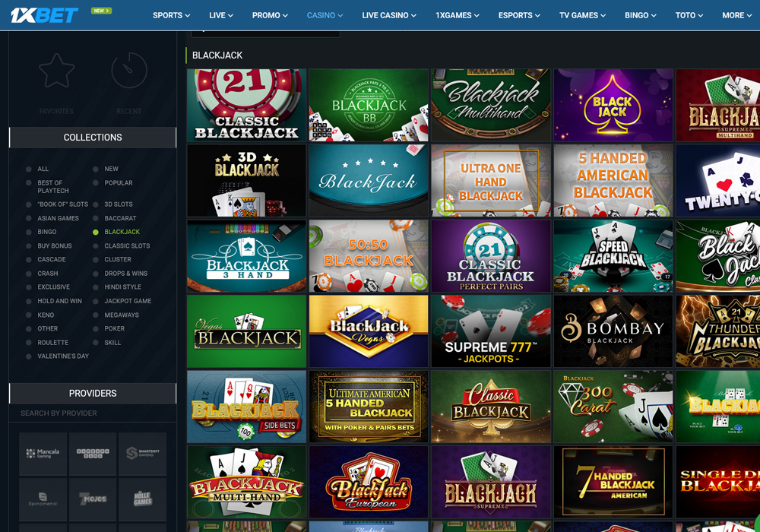Choose the Smartsoft Gaming provider icon
Screen dimensions: 760x532
coord(142,454)
